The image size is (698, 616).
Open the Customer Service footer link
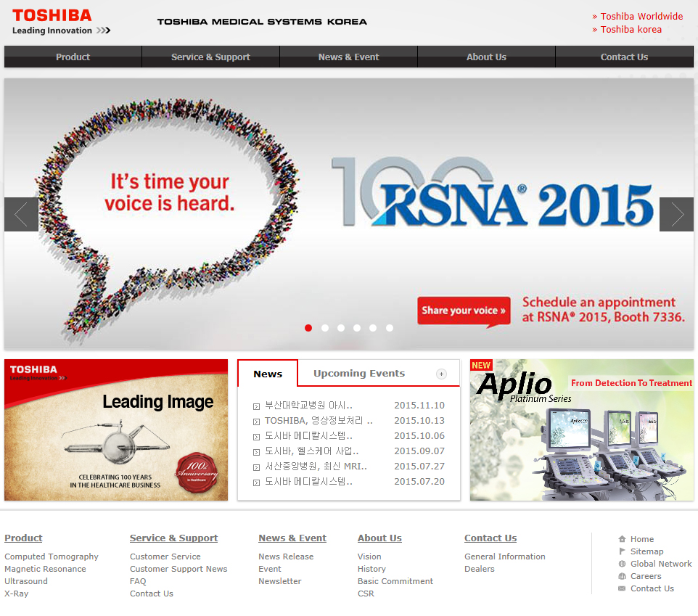(165, 557)
